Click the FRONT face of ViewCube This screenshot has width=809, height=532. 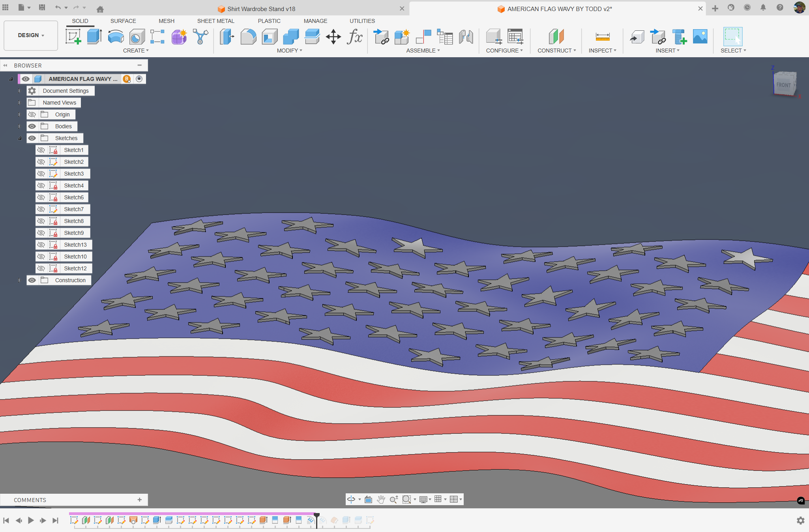point(784,85)
